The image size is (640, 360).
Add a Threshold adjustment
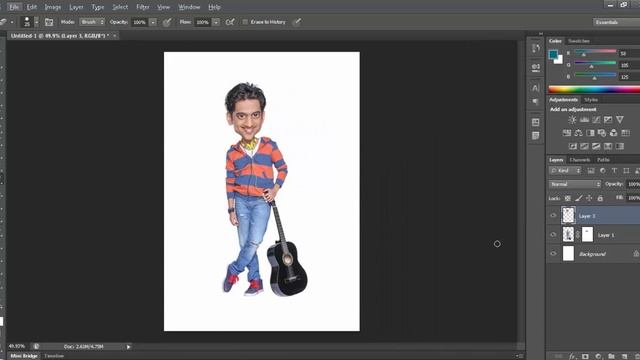(x=596, y=146)
